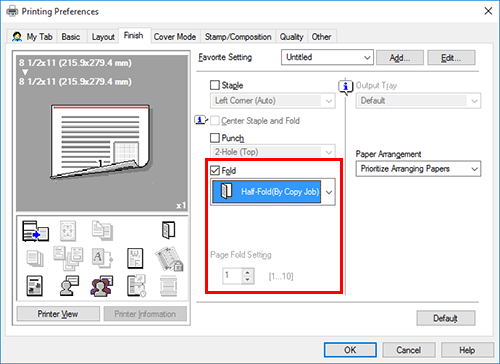Click the info icon beside Output Tray

point(346,87)
